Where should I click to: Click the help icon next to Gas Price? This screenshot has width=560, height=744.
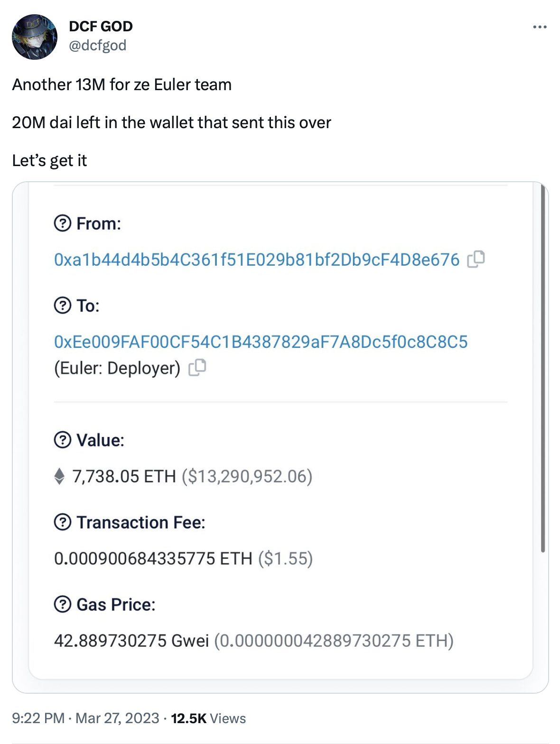coord(63,604)
